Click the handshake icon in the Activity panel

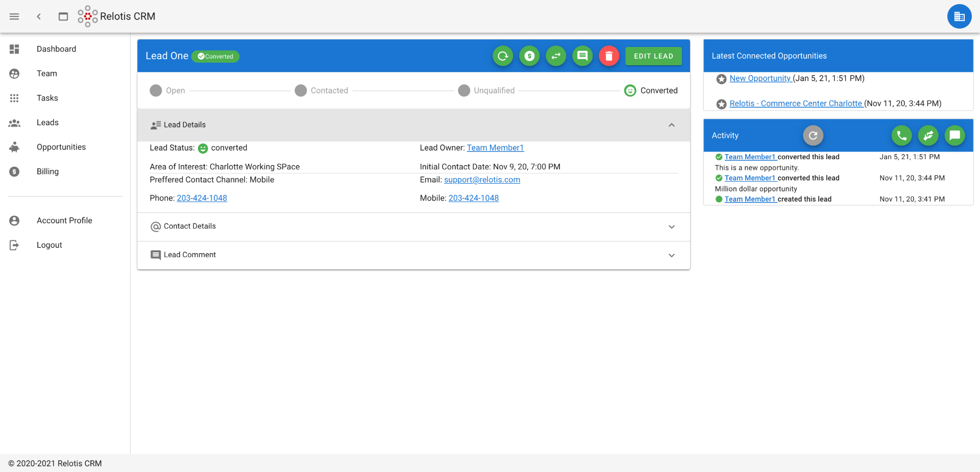928,135
